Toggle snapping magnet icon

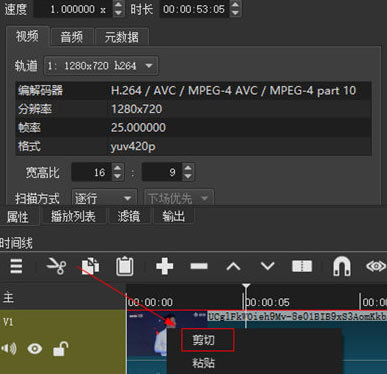tap(342, 266)
